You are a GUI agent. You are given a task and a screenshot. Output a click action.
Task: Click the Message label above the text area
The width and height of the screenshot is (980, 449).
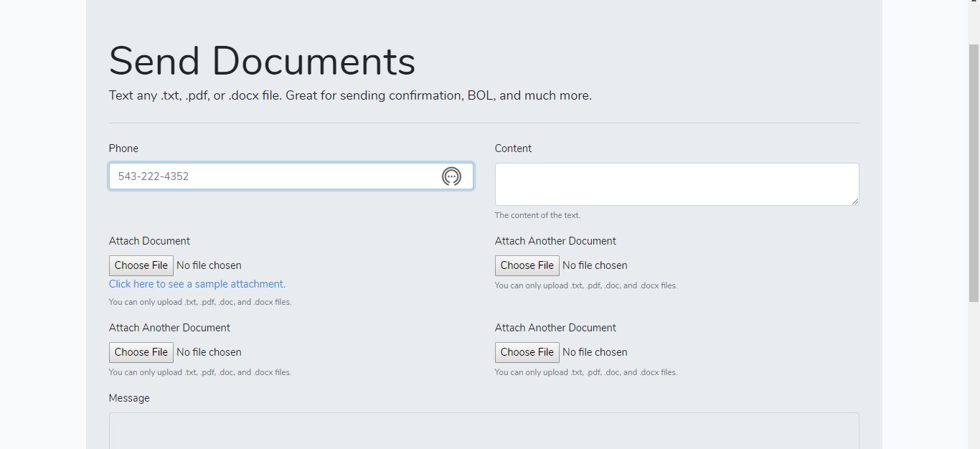128,398
